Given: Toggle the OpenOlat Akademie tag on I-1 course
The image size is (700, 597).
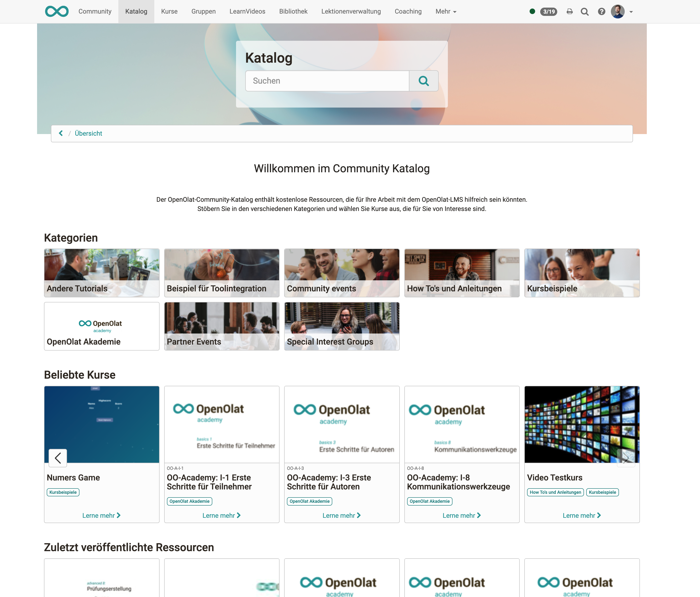Looking at the screenshot, I should point(190,501).
